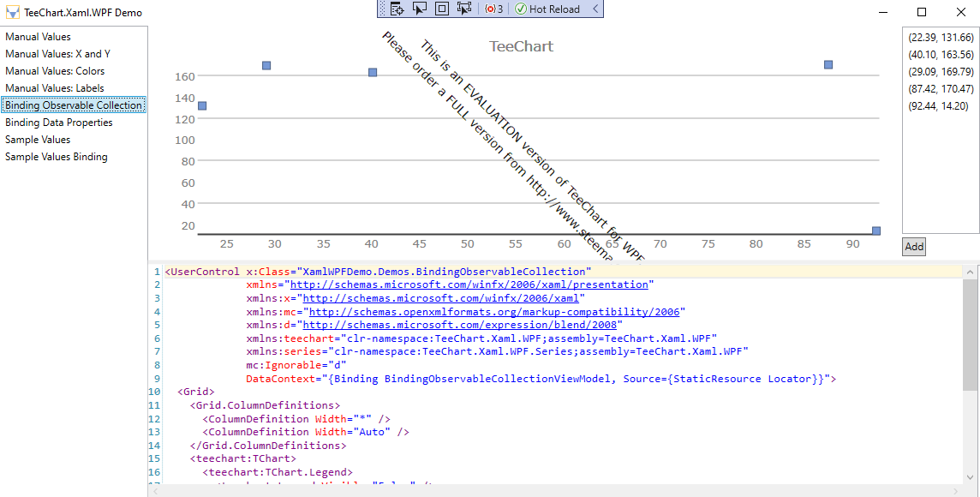The height and width of the screenshot is (497, 980).
Task: Open the openxmlformats markup-compatibility link
Action: click(494, 311)
